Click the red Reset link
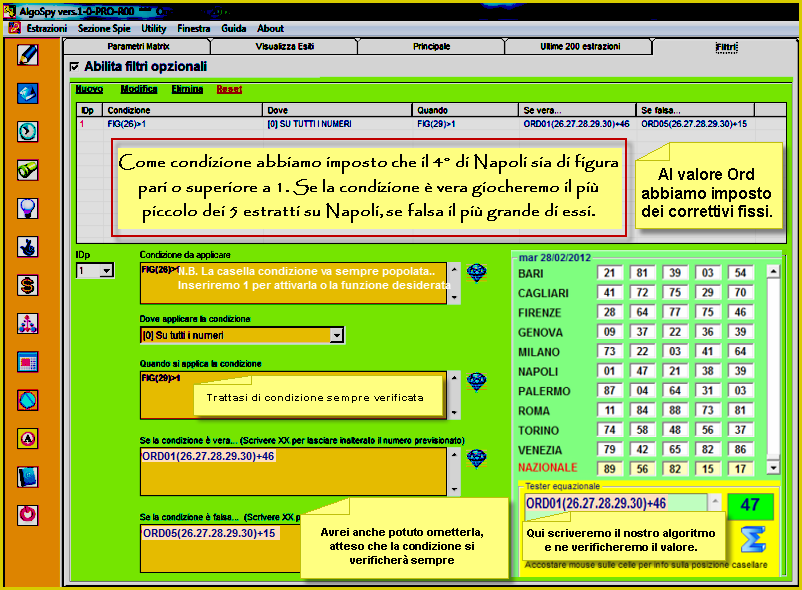 229,89
